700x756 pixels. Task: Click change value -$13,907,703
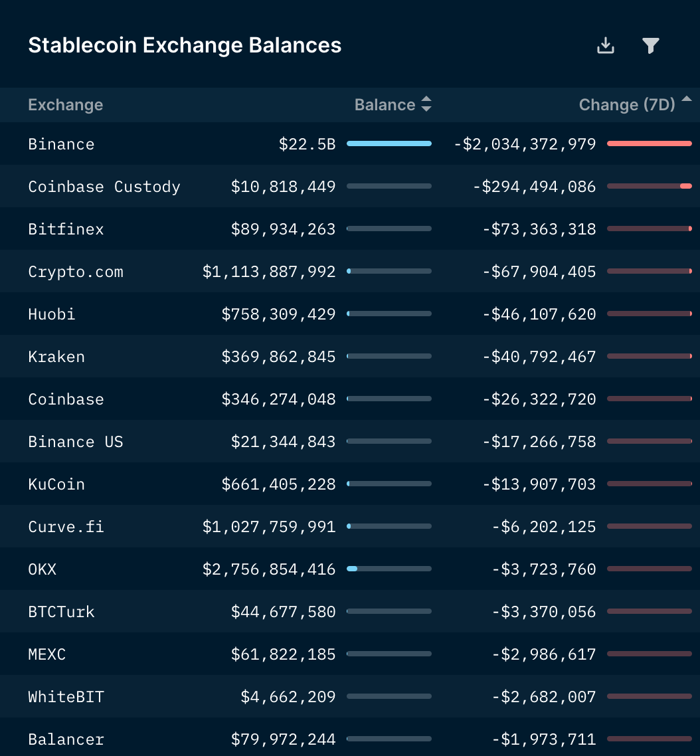[539, 484]
